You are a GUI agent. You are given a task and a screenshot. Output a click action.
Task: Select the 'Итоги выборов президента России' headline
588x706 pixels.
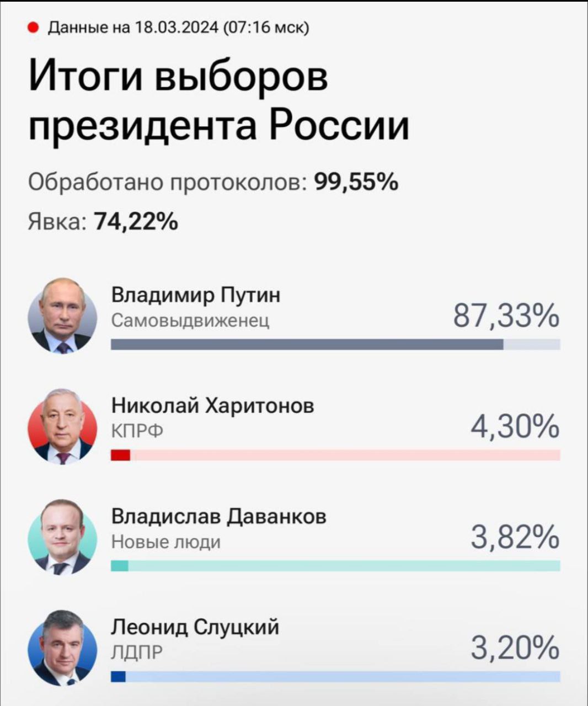[218, 100]
